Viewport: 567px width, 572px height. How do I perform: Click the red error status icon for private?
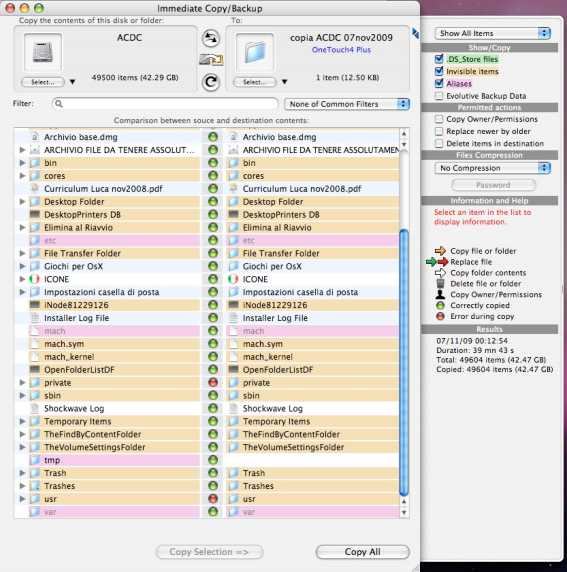pos(213,382)
